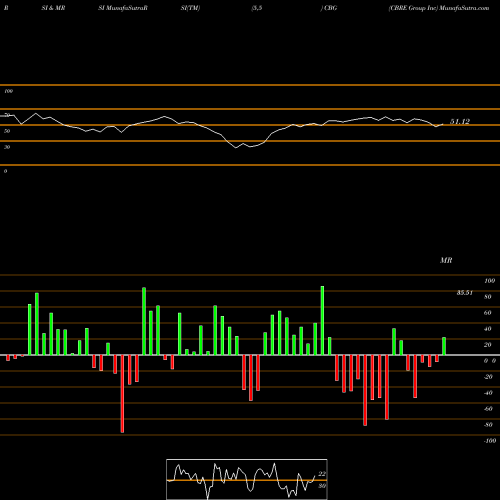Click the longest red bar reaching near -100
Image resolution: width=500 pixels, height=500 pixels.
(x=122, y=394)
